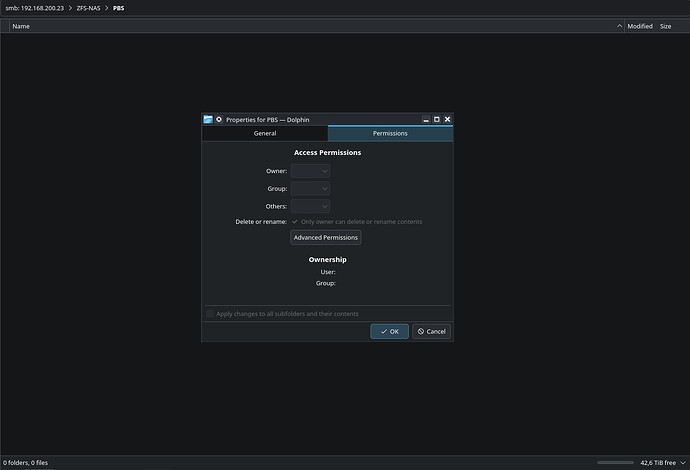
Task: Click the 0 folders, 0 files status
Action: (x=26, y=463)
